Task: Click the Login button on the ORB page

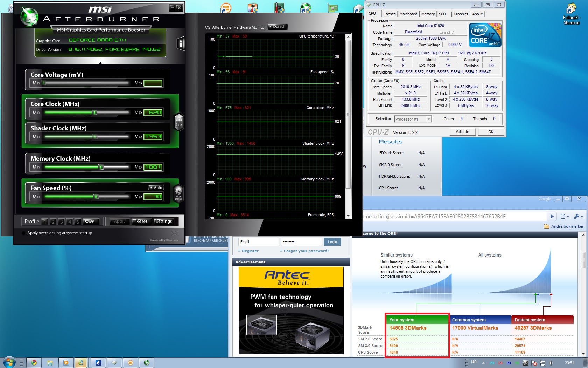Action: [x=332, y=242]
